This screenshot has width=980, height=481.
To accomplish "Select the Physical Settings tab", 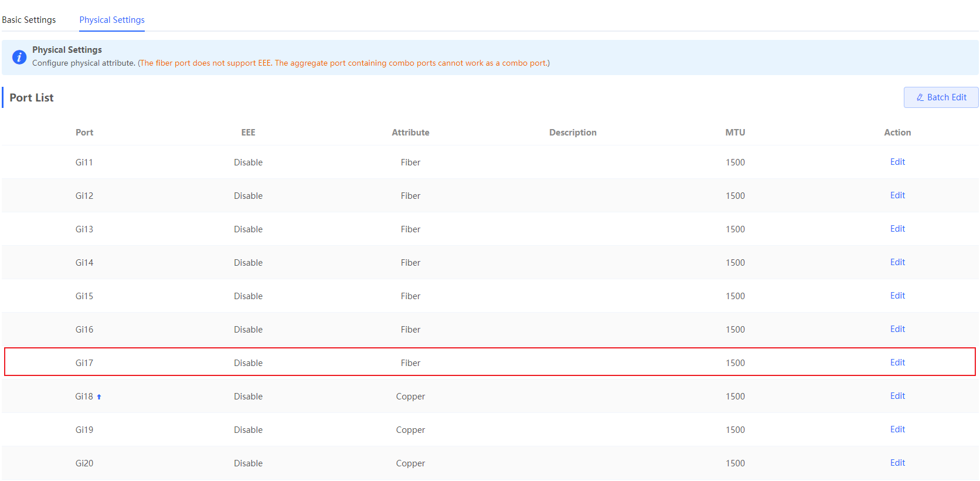I will tap(112, 20).
